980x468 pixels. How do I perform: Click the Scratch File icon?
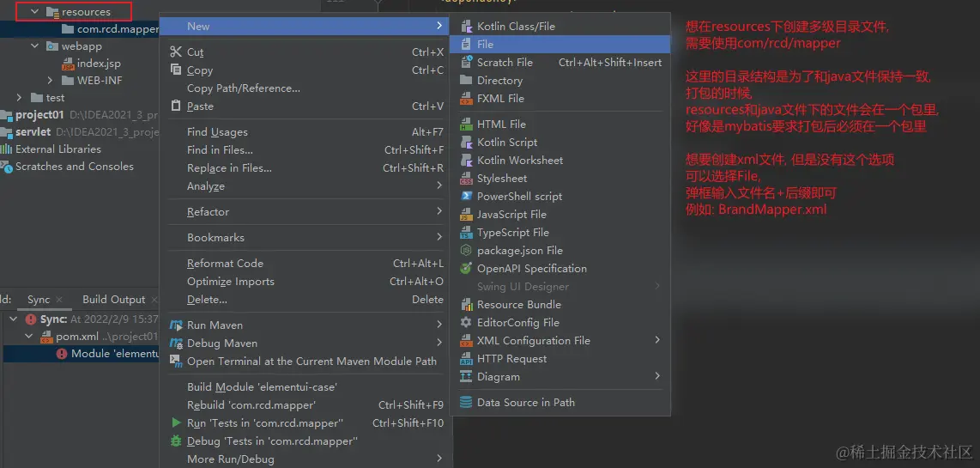tap(466, 62)
